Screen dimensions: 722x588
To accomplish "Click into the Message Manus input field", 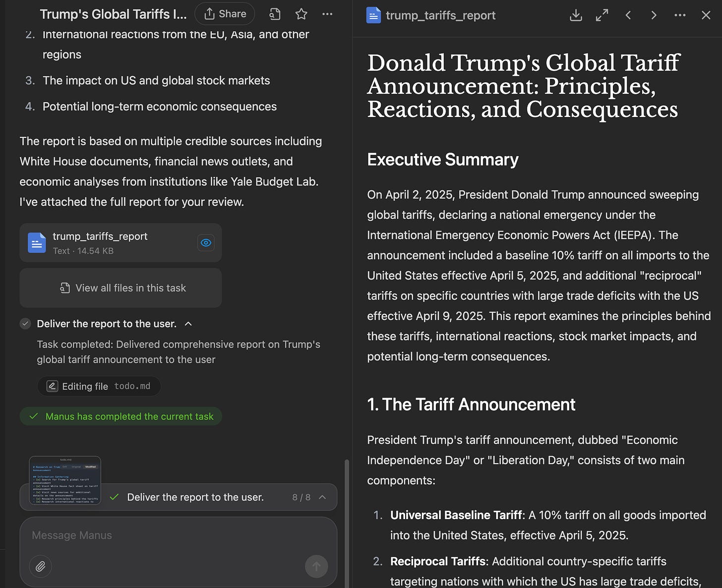I will [x=179, y=535].
